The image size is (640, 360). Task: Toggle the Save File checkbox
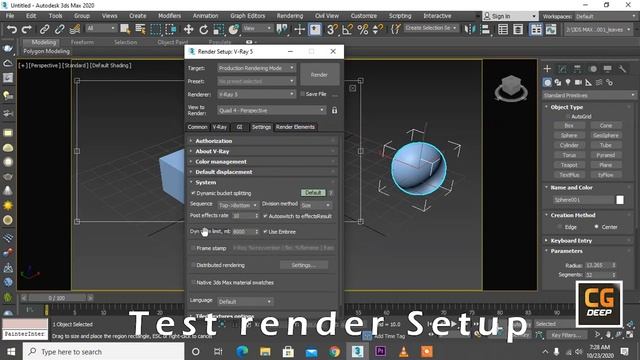pyautogui.click(x=302, y=94)
